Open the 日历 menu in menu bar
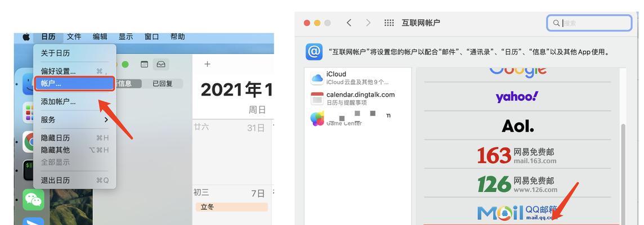The image size is (644, 225). pyautogui.click(x=48, y=37)
